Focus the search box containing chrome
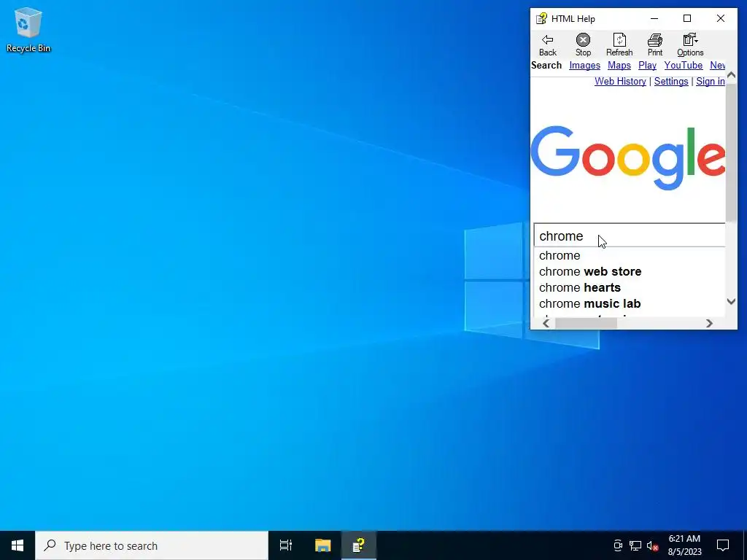Viewport: 747px width, 560px height. [x=630, y=236]
